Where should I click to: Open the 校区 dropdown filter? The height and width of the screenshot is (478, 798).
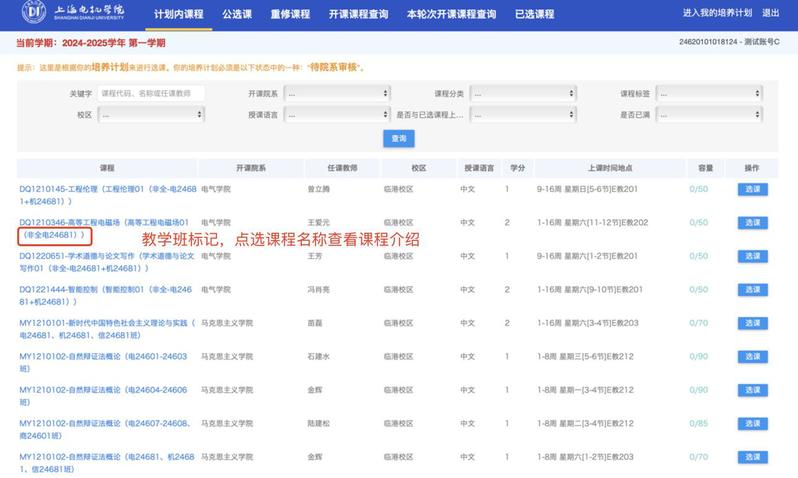click(x=152, y=115)
